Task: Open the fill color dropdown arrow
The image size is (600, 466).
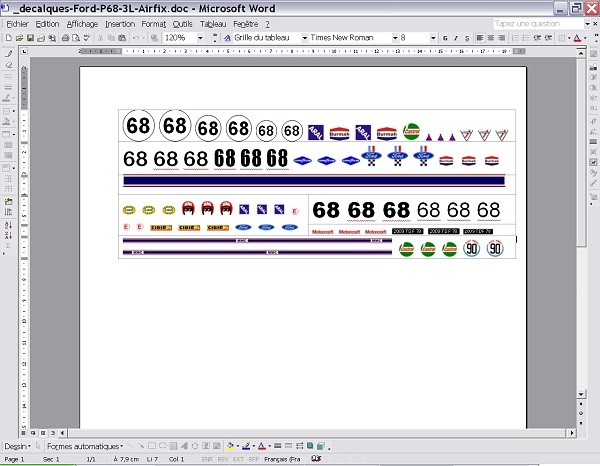Action: click(237, 446)
